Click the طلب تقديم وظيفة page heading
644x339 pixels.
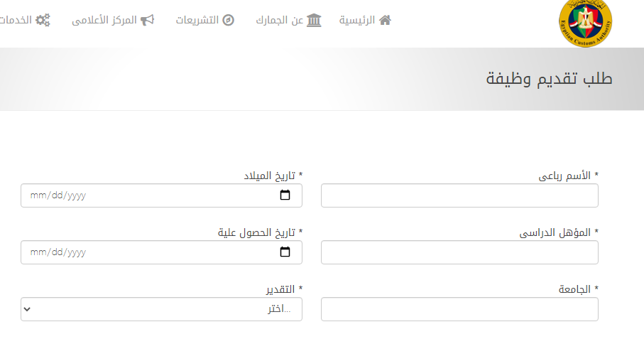click(549, 79)
